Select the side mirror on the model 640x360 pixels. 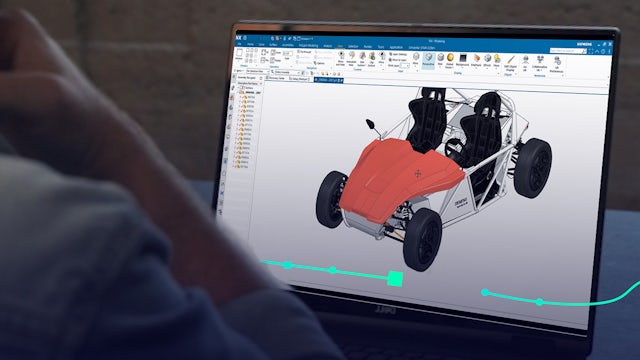pos(371,124)
